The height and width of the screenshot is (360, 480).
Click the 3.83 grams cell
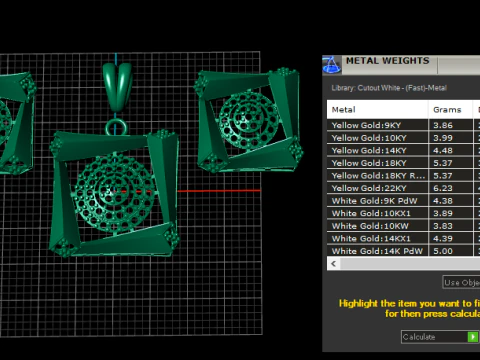click(450, 226)
